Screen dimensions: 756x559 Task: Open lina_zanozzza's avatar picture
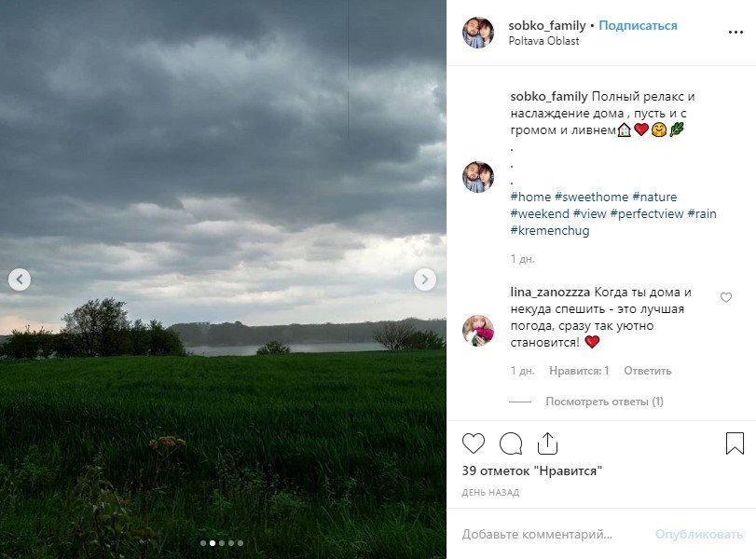478,331
